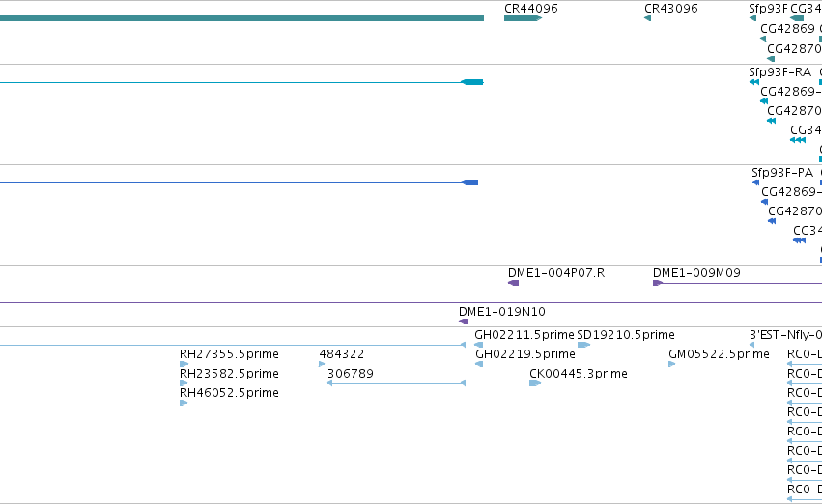Click the RH27355.5prime arrow glyph
The width and height of the screenshot is (822, 504).
point(184,364)
